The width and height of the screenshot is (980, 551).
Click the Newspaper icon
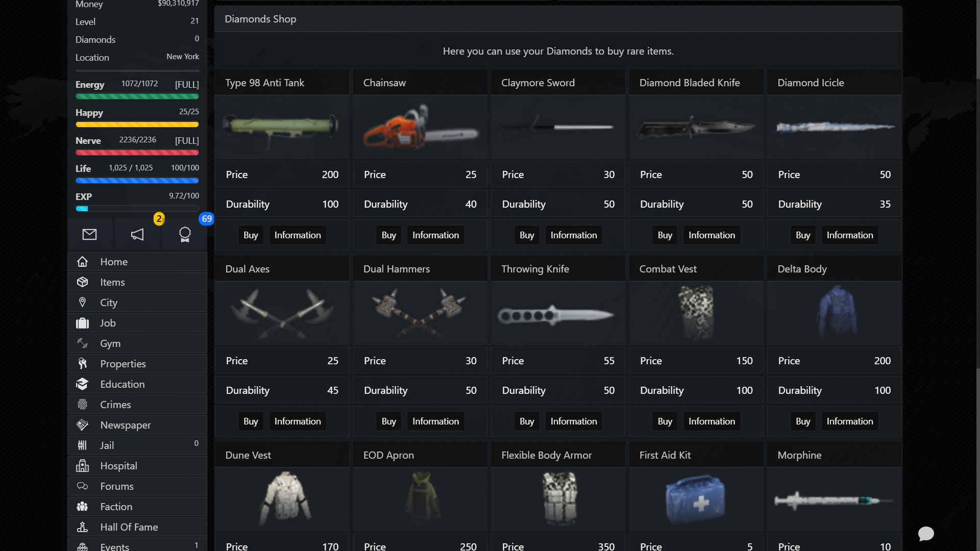(x=82, y=424)
